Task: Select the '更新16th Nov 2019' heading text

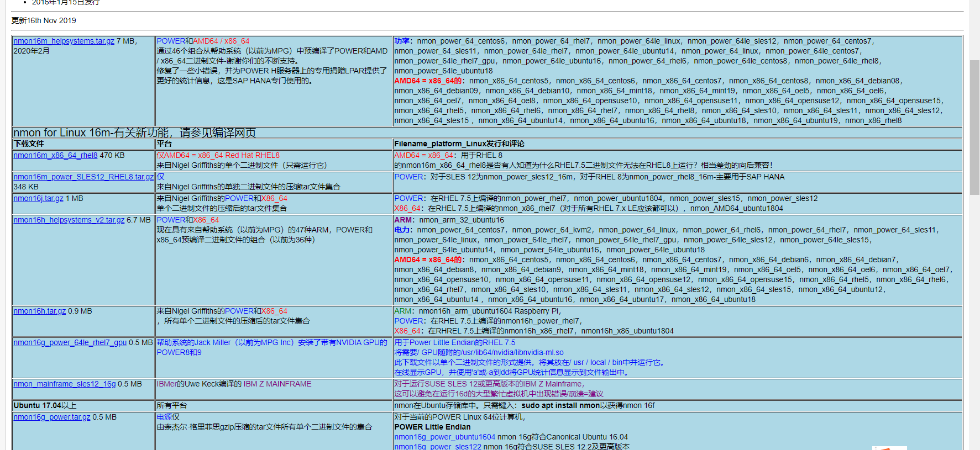Action: [x=44, y=20]
